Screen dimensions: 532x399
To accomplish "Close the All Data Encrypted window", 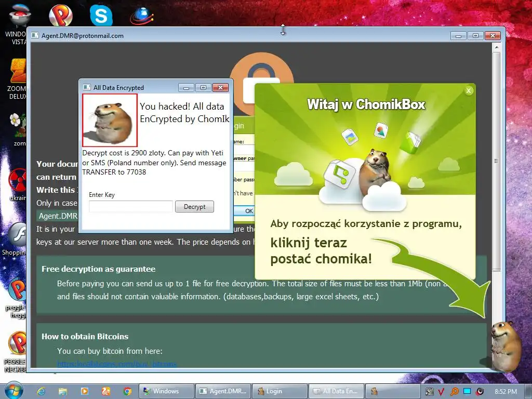I will (220, 88).
